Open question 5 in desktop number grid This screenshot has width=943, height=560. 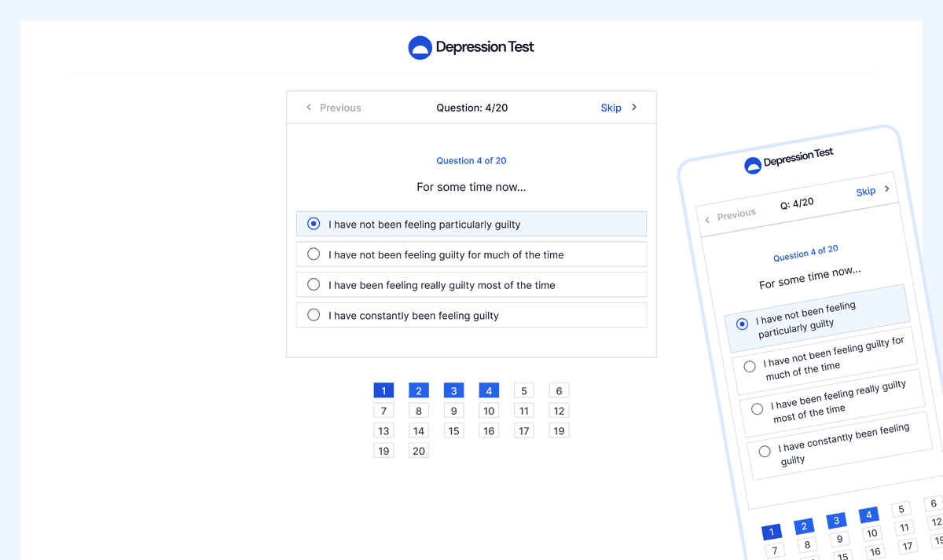(524, 390)
